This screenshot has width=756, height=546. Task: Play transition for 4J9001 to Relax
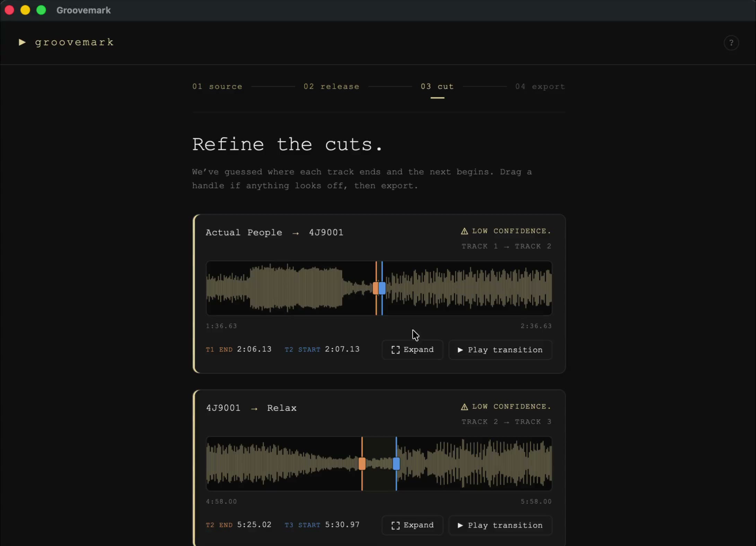pos(500,525)
